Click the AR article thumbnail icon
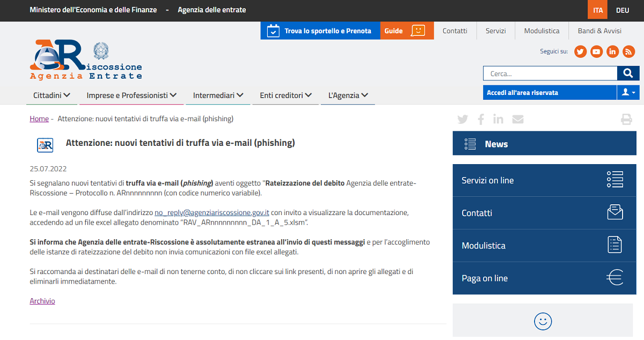The height and width of the screenshot is (340, 644). point(45,145)
